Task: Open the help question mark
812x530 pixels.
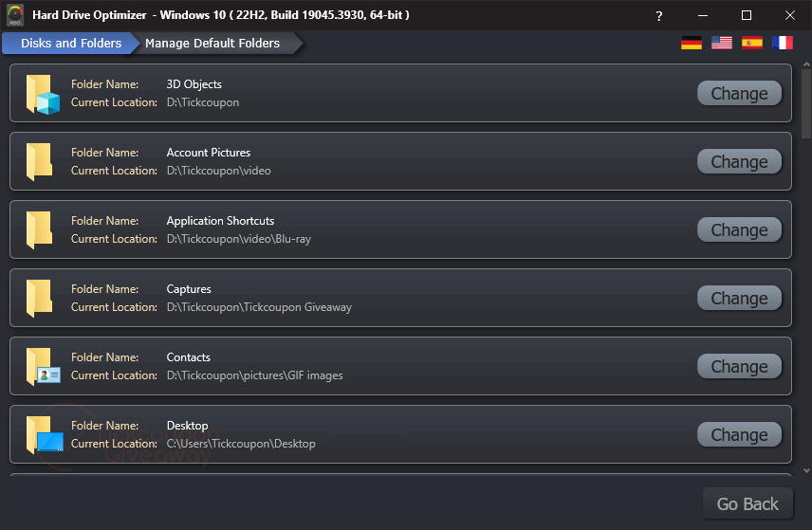Action: [x=658, y=15]
